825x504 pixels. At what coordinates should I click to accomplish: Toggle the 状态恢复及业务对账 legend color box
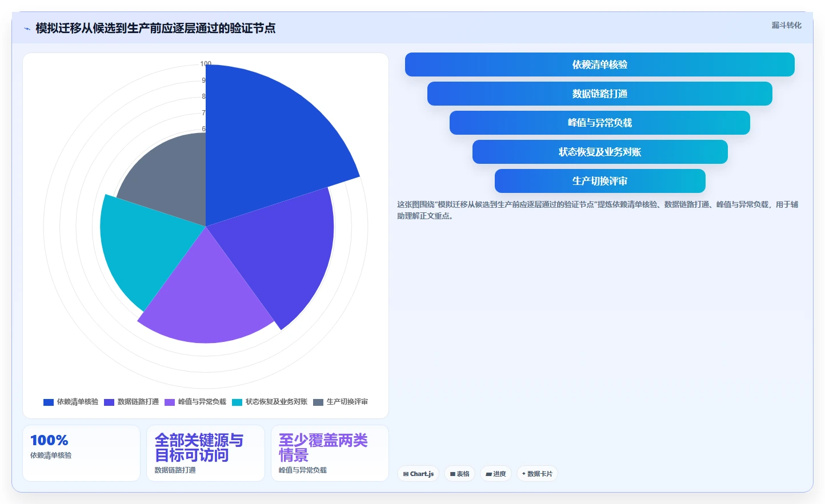click(x=237, y=402)
